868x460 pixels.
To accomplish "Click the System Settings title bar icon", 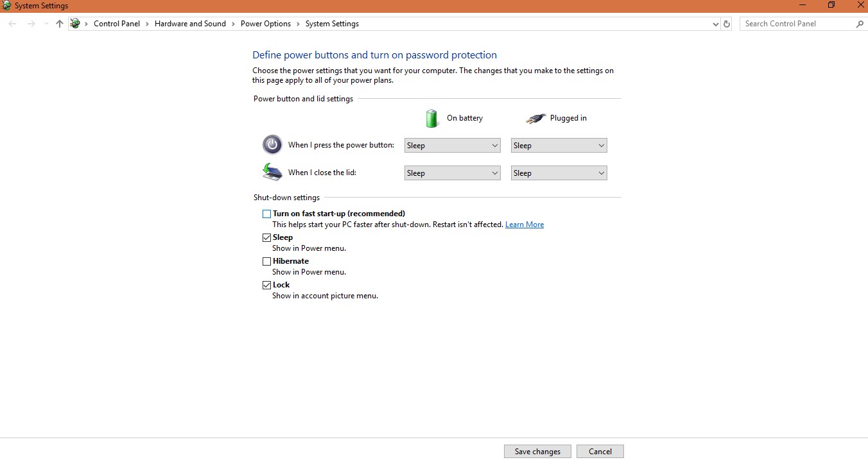I will 6,6.
